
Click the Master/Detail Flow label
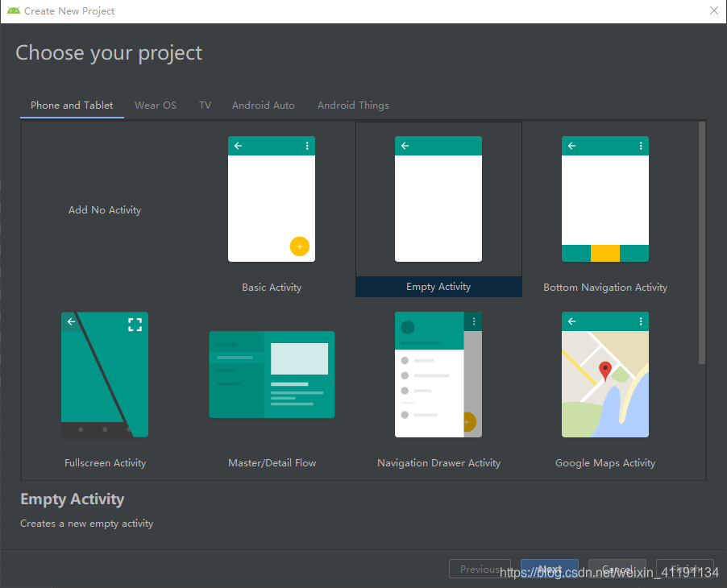272,463
